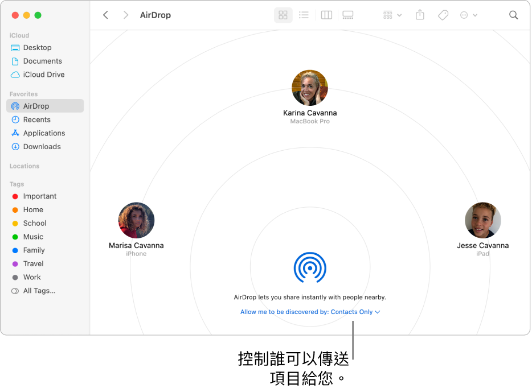532x392 pixels.
Task: Click the Recents clock icon
Action: [x=15, y=119]
